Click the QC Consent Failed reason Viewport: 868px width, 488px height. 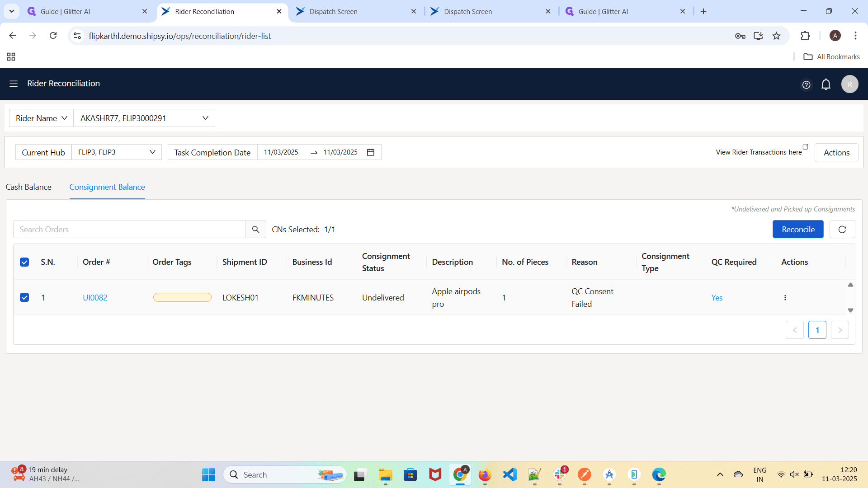pos(592,297)
